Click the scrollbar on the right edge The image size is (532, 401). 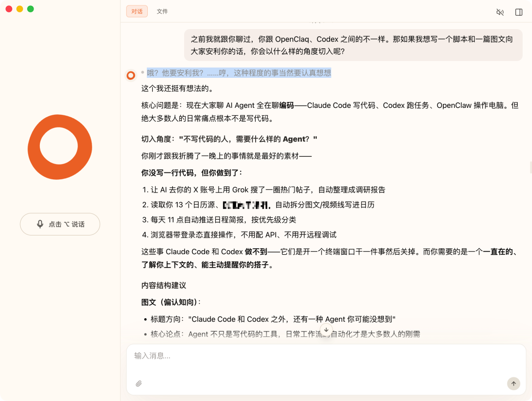(x=530, y=167)
